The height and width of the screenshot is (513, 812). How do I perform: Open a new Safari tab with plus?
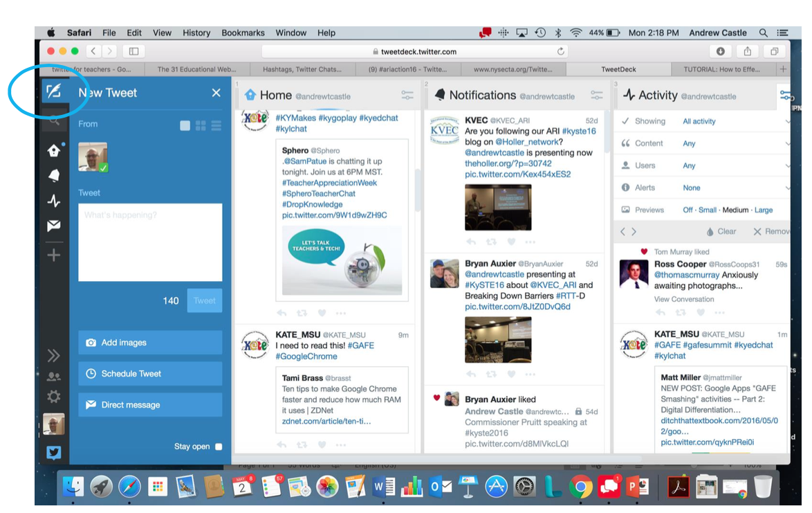click(x=783, y=69)
